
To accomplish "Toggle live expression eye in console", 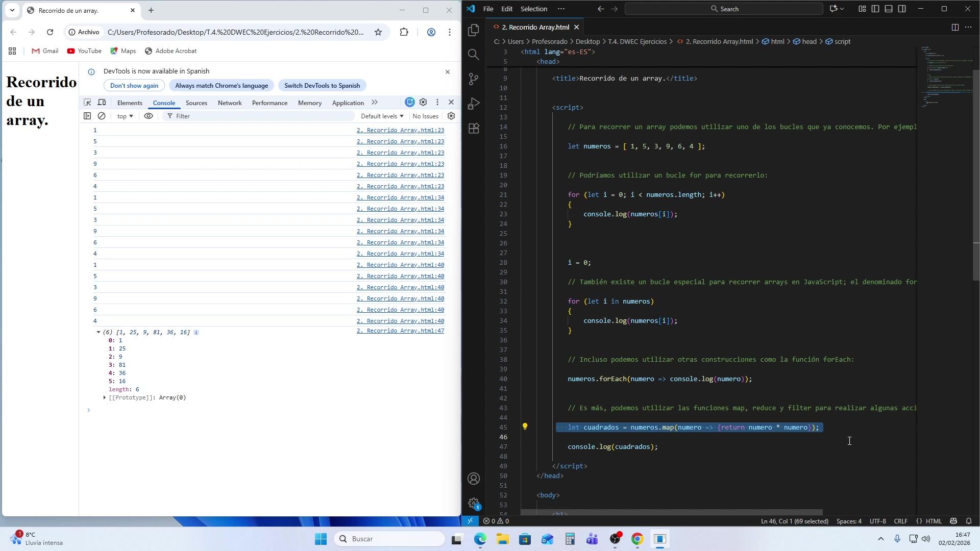I will [149, 116].
